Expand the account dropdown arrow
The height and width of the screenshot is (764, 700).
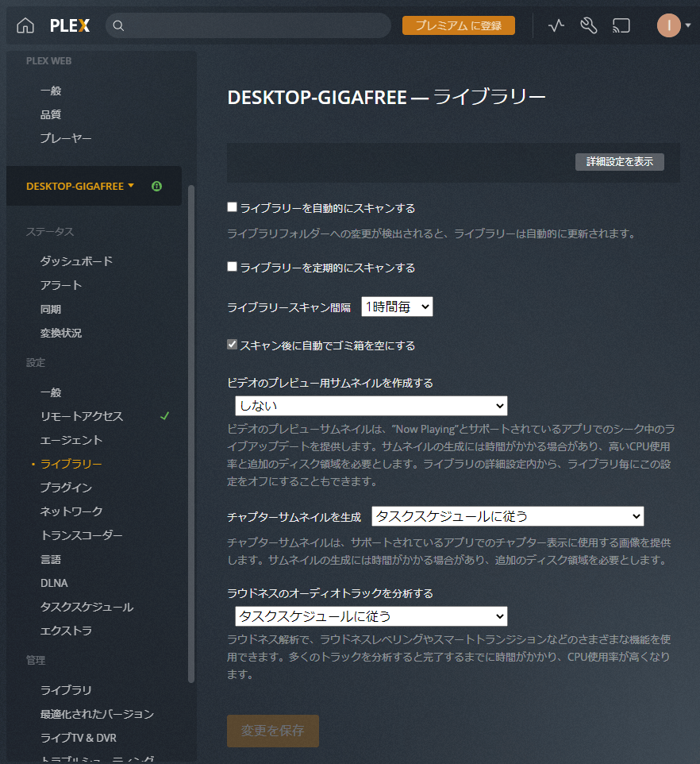click(x=688, y=25)
